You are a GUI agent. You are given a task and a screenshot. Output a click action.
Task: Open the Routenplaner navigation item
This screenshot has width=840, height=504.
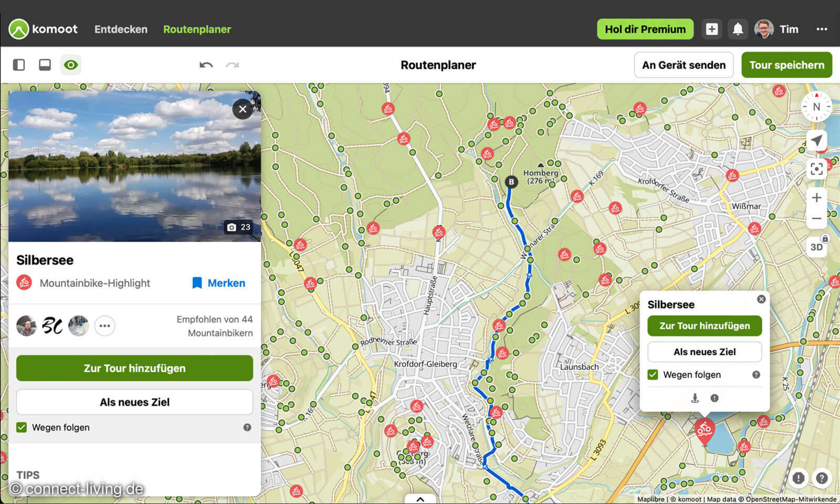tap(197, 29)
